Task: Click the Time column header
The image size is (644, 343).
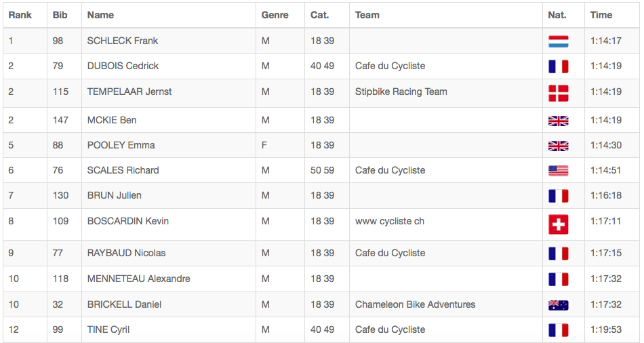Action: tap(601, 15)
